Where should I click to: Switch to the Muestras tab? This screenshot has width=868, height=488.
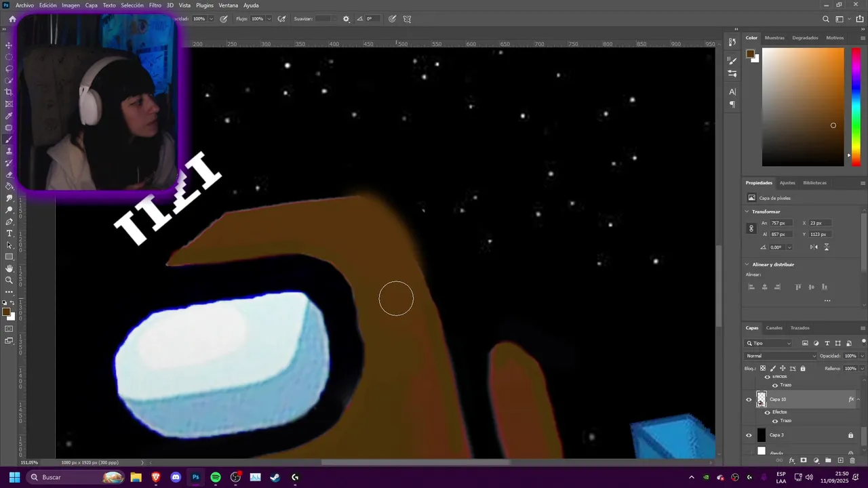774,38
